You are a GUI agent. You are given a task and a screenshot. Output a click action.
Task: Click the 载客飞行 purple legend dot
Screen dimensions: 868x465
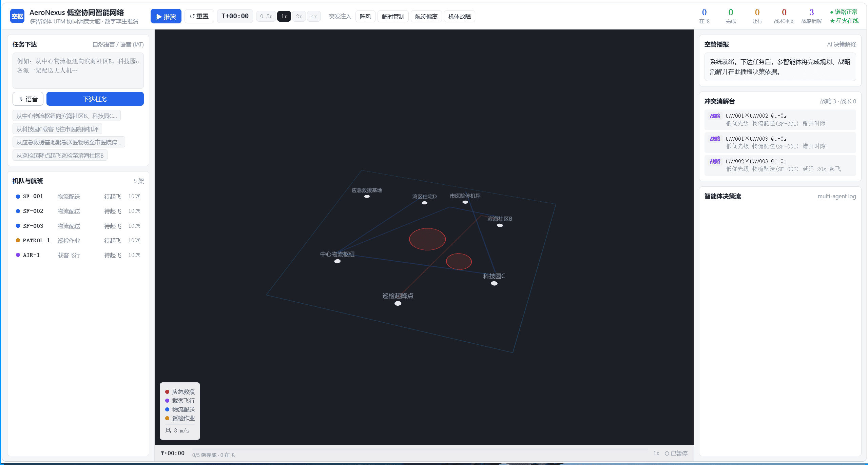[167, 401]
